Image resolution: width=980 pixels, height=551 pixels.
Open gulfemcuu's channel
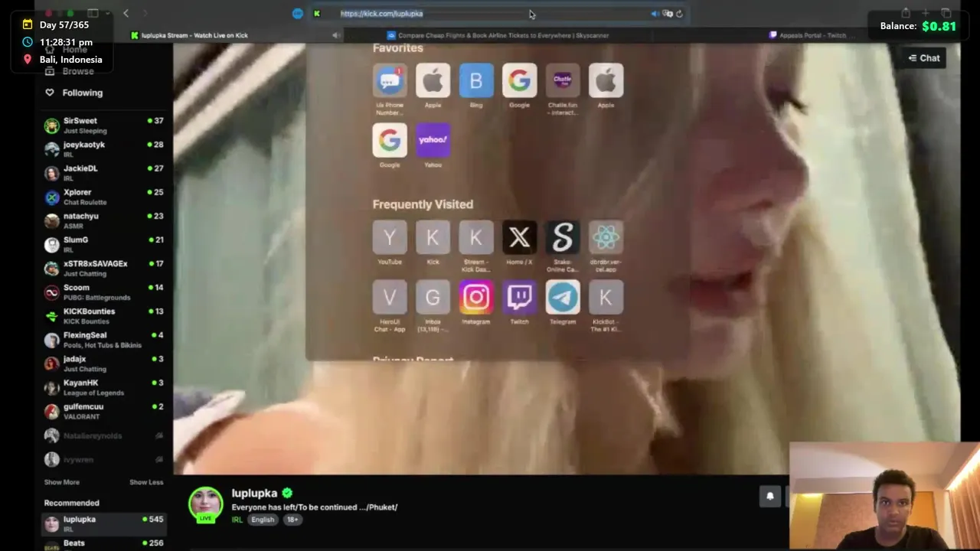tap(104, 411)
